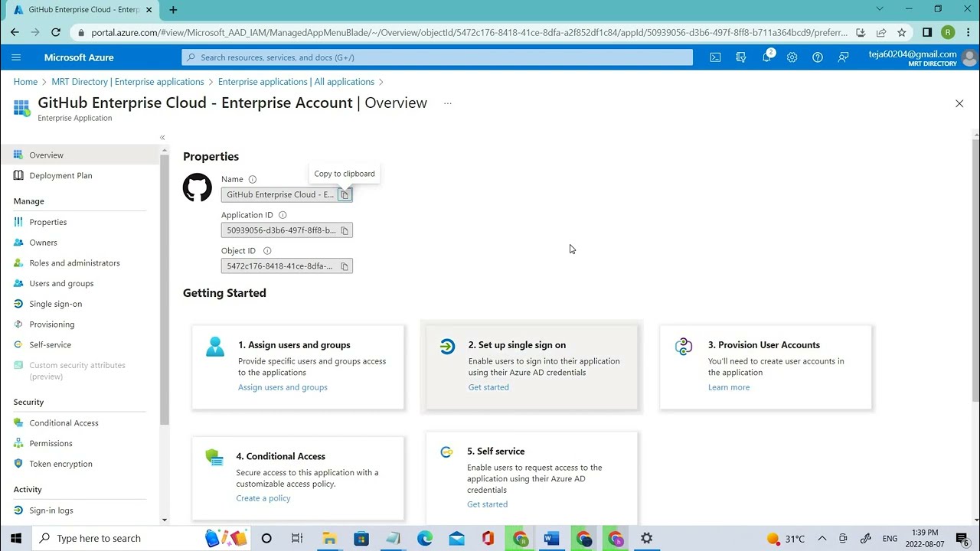Open Azure portal settings gear
This screenshot has width=980, height=551.
coord(792,57)
